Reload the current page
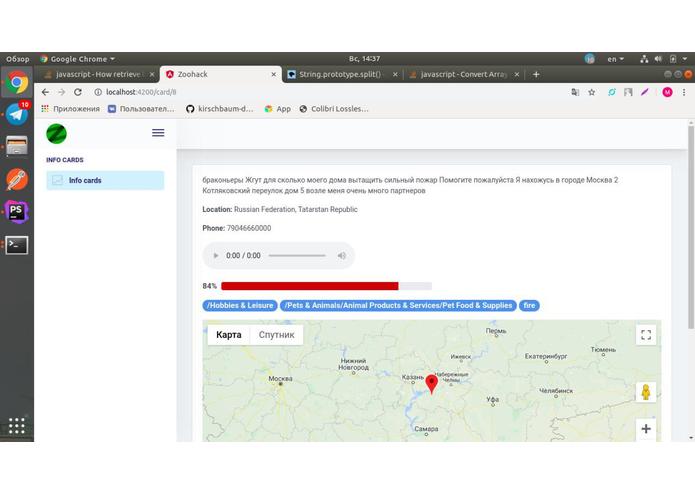Image resolution: width=695 pixels, height=494 pixels. tap(78, 92)
